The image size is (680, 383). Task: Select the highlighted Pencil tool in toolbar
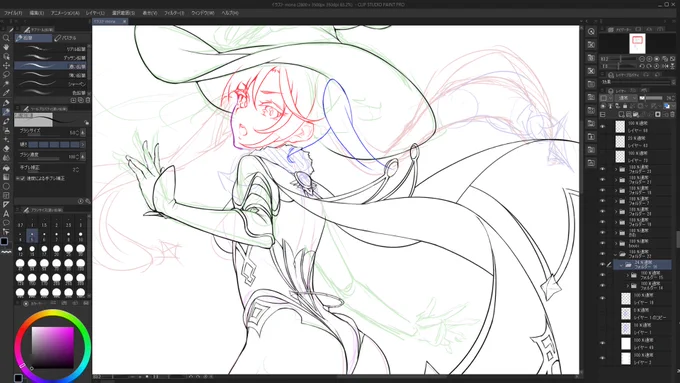pos(6,112)
